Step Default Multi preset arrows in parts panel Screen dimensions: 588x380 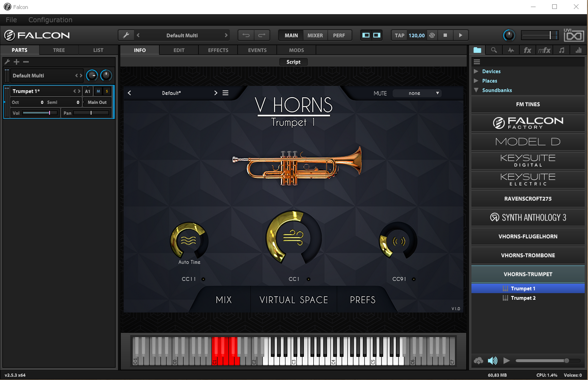click(79, 75)
